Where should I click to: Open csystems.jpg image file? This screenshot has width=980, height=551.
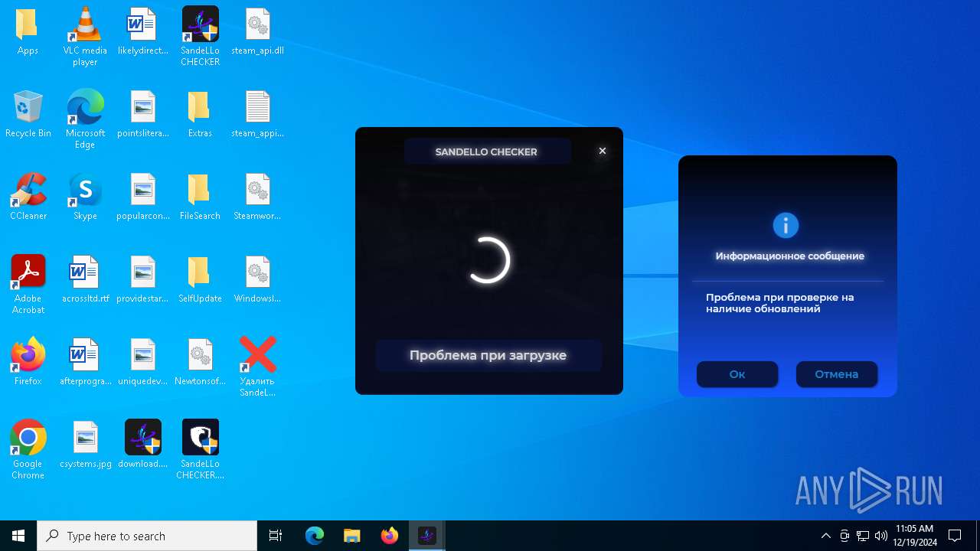coord(85,445)
